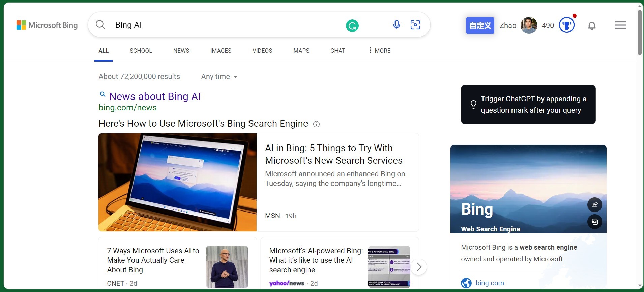
Task: Click the green Grammarly icon in search box
Action: point(352,26)
